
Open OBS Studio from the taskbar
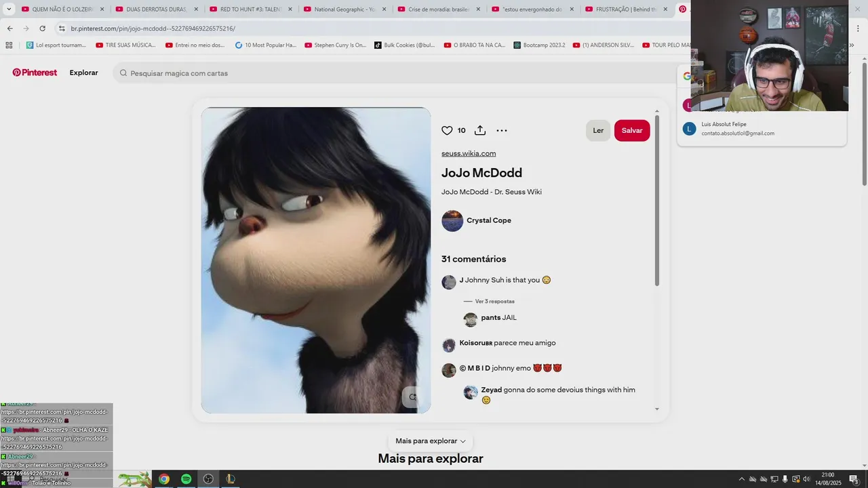[208, 479]
